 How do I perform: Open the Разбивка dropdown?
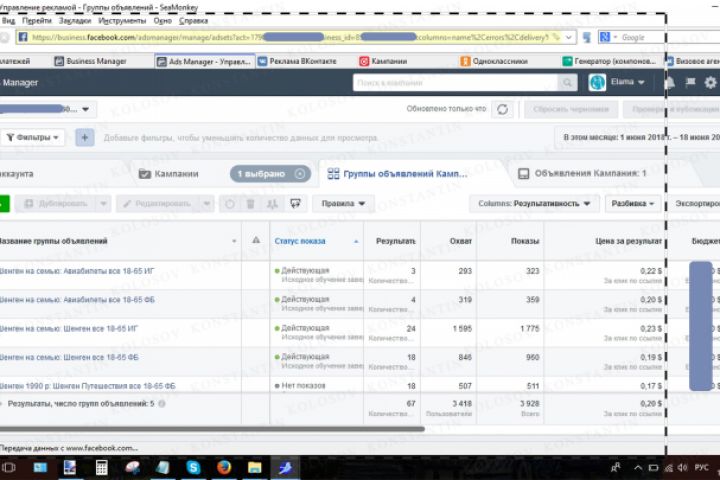(632, 203)
